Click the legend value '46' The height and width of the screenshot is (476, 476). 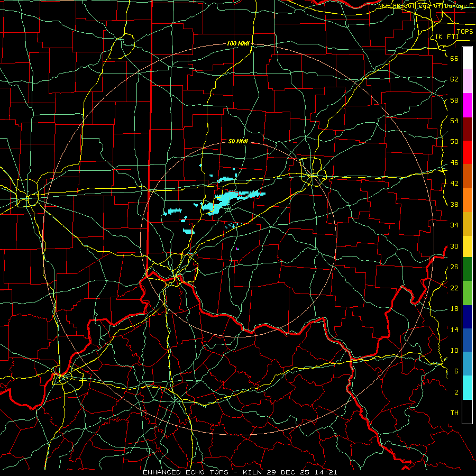coord(454,163)
